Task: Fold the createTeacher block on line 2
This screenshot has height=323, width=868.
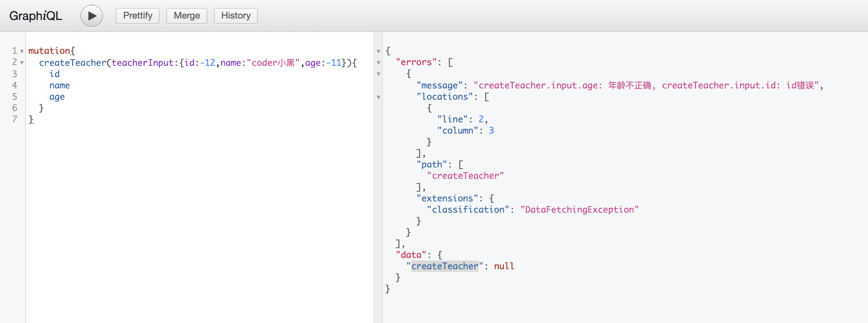Action: pos(22,63)
